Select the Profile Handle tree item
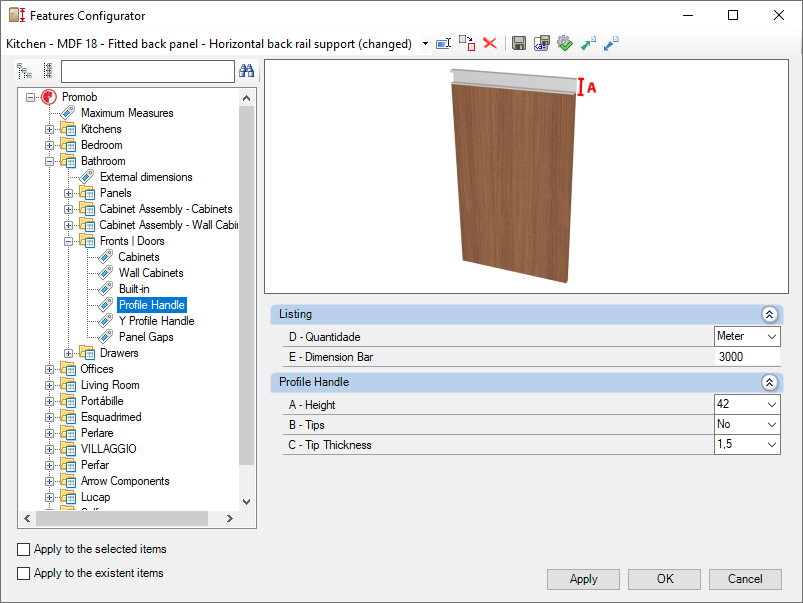Image resolution: width=803 pixels, height=603 pixels. click(152, 305)
